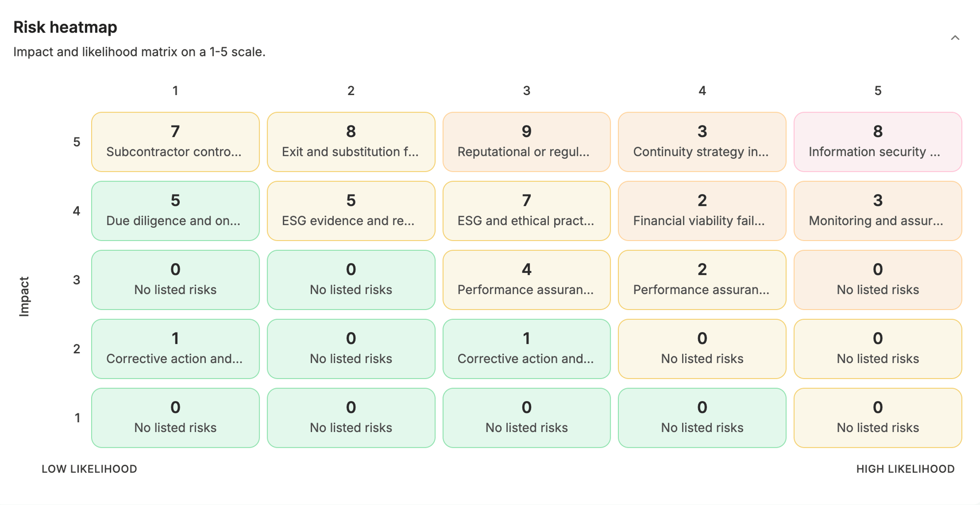Viewport: 980px width, 505px height.
Task: Collapse the Risk heatmap panel chevron
Action: [x=955, y=38]
